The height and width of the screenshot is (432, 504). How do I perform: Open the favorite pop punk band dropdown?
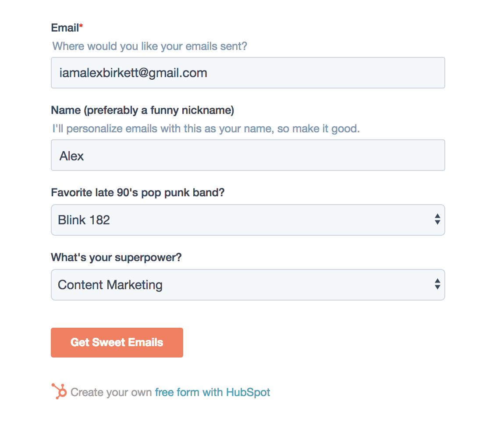pyautogui.click(x=248, y=220)
